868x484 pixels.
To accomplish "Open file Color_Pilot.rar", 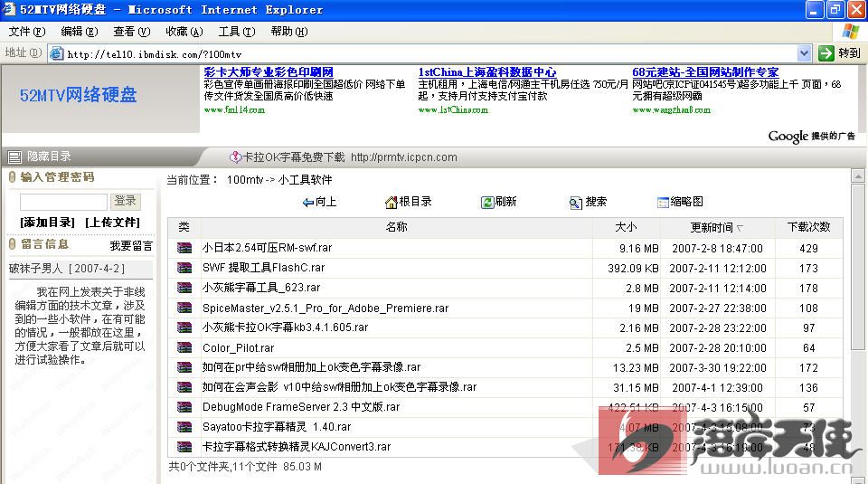I will point(239,348).
